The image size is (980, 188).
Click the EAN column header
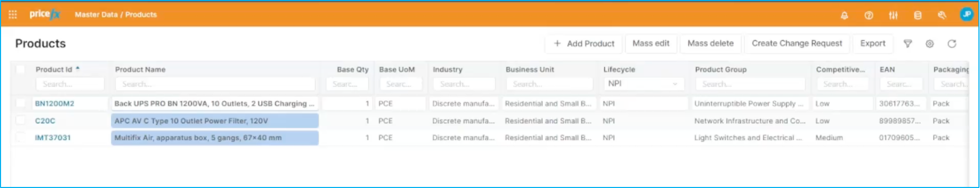887,69
